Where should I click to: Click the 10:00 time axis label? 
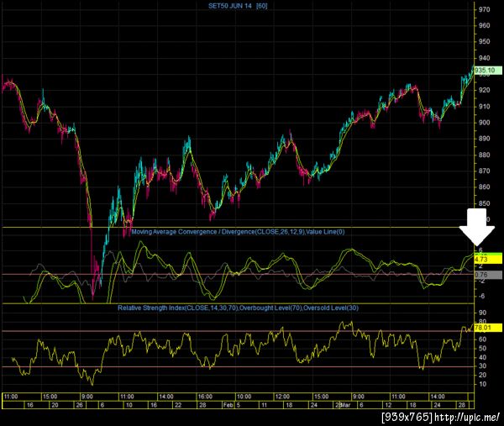[244, 397]
